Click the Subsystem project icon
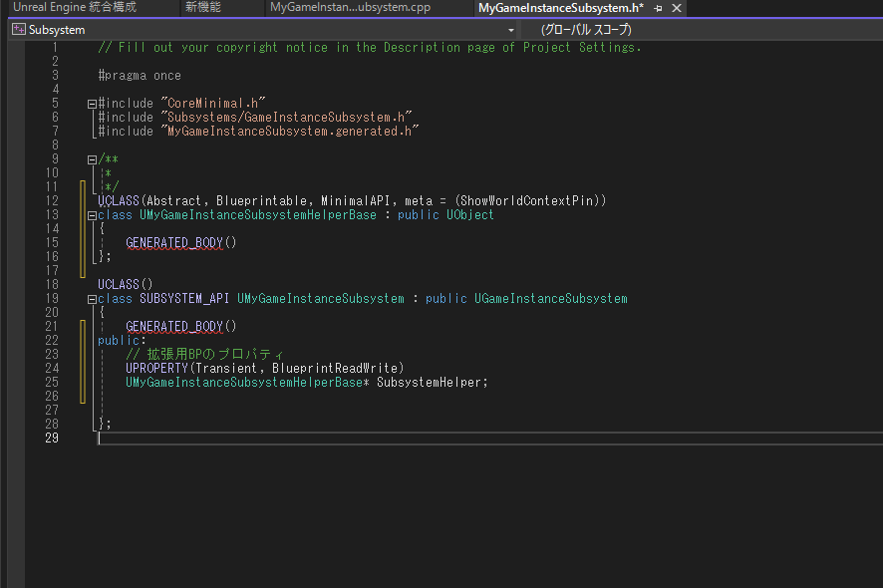The image size is (883, 588). (x=19, y=29)
